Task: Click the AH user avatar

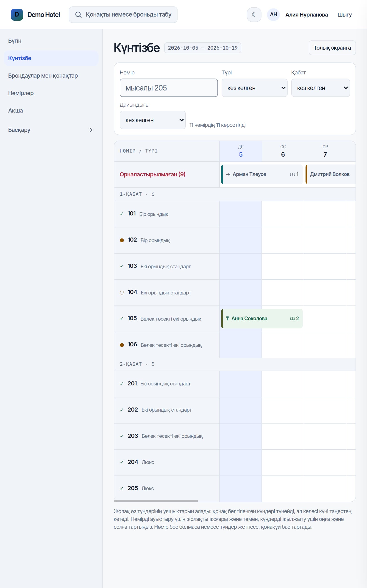Action: pyautogui.click(x=273, y=14)
